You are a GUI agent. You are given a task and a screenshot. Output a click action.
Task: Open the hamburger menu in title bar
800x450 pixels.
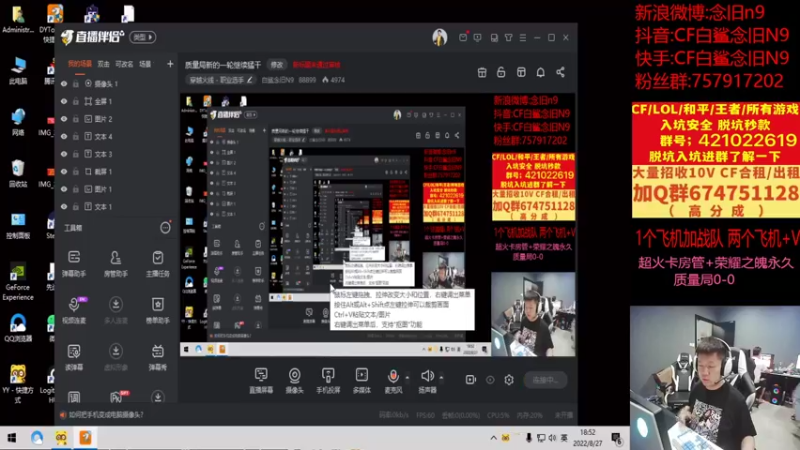(522, 37)
